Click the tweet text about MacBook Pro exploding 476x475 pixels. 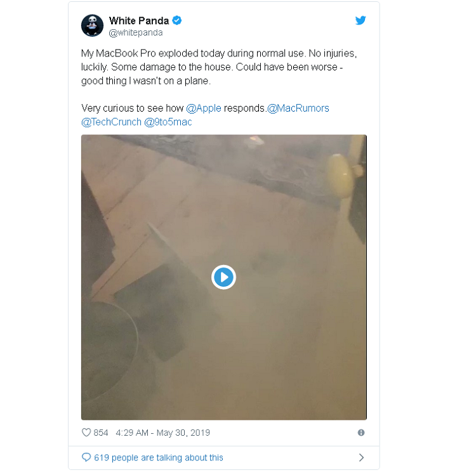pyautogui.click(x=219, y=67)
